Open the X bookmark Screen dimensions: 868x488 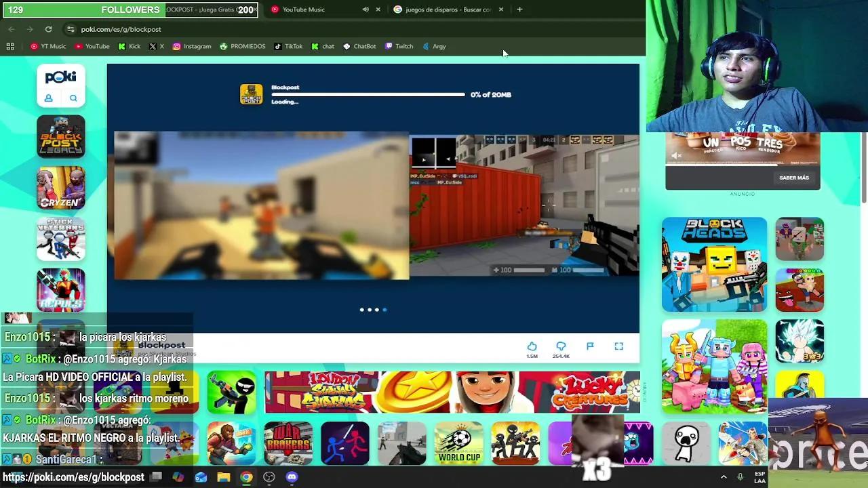point(157,46)
